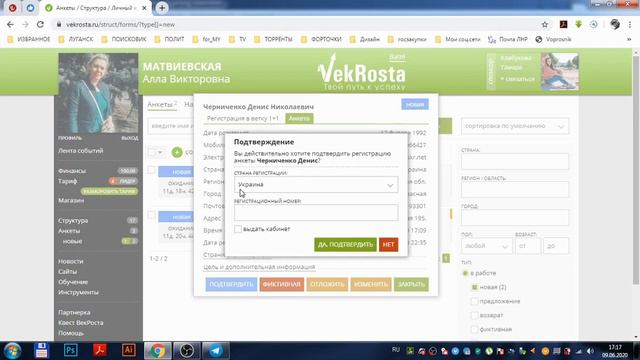Click the green plus create icon
Screen dimensions: 640x360
pos(177,152)
